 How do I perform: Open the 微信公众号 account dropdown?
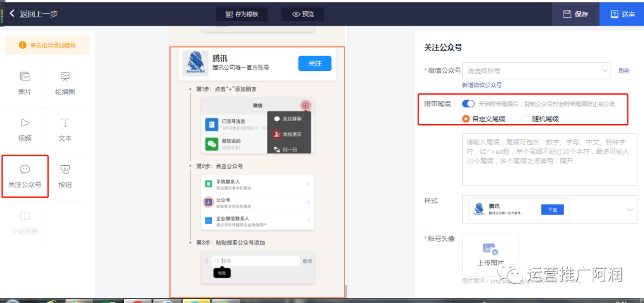point(537,70)
